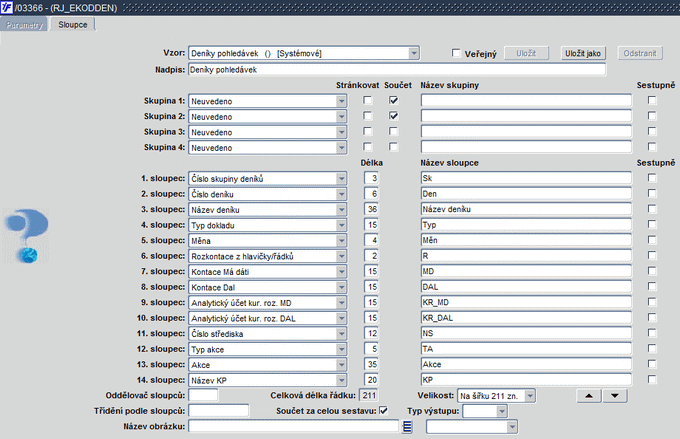Viewport: 680px width, 439px height.
Task: Expand the Skupina 2 dropdown
Action: coord(341,116)
